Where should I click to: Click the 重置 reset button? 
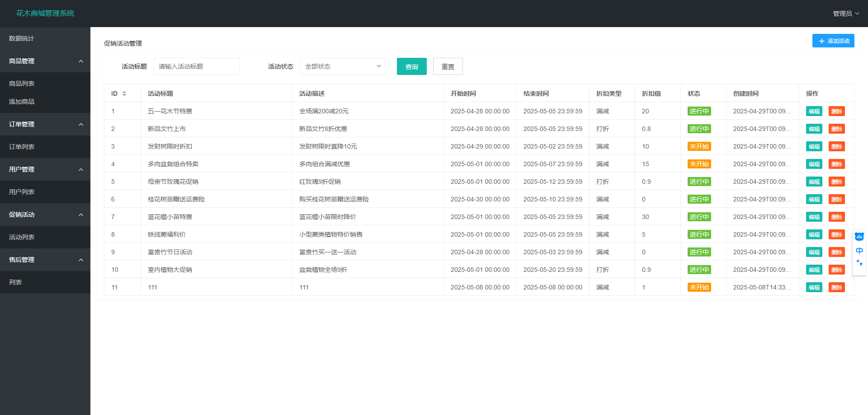tap(448, 66)
